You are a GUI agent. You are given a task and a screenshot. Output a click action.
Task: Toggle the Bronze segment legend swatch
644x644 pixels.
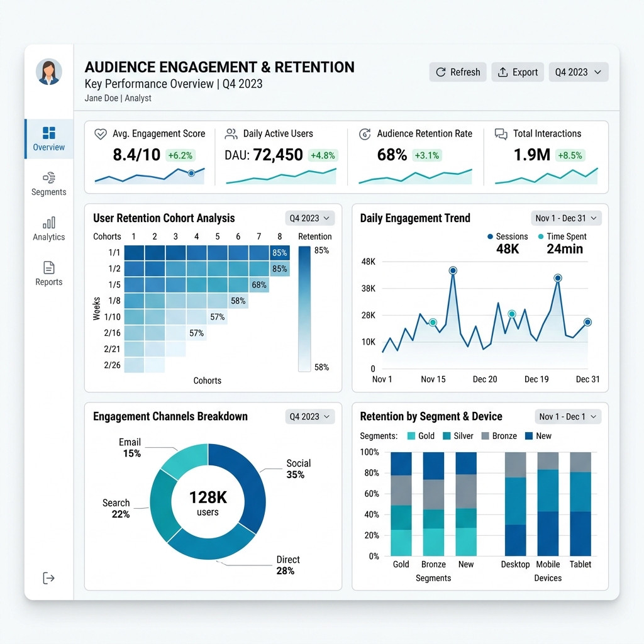coord(485,436)
